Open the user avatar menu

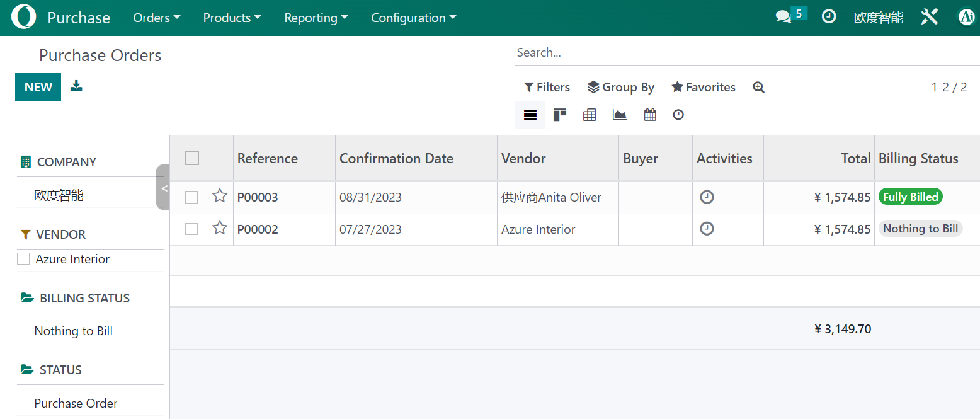966,17
